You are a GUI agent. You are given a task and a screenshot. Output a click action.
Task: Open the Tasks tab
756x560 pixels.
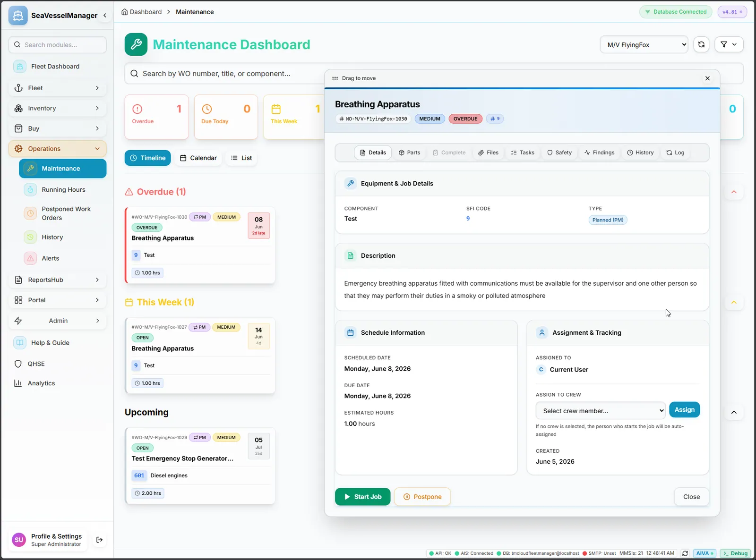tap(523, 153)
